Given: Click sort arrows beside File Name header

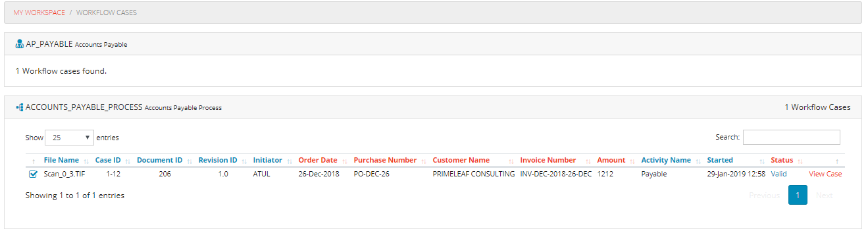Looking at the screenshot, I should tap(86, 161).
